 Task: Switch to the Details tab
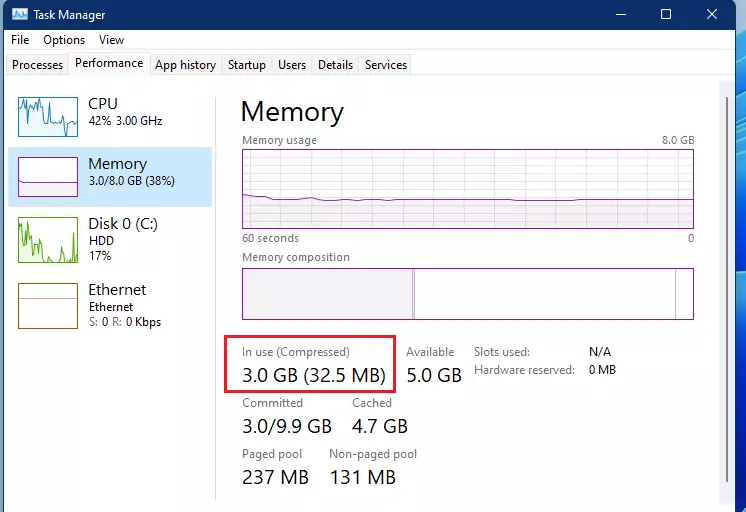tap(335, 65)
